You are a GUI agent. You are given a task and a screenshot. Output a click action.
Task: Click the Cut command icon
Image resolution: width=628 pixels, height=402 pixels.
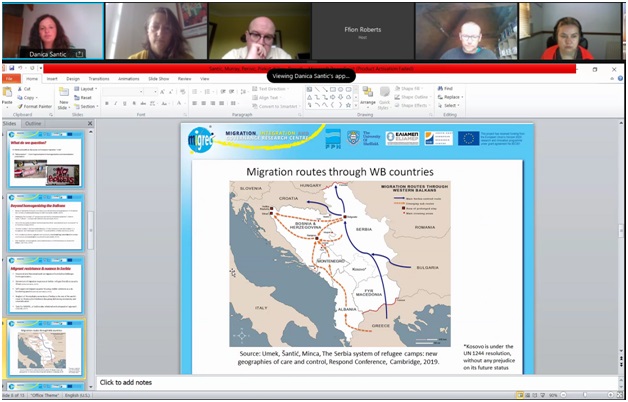(25, 88)
